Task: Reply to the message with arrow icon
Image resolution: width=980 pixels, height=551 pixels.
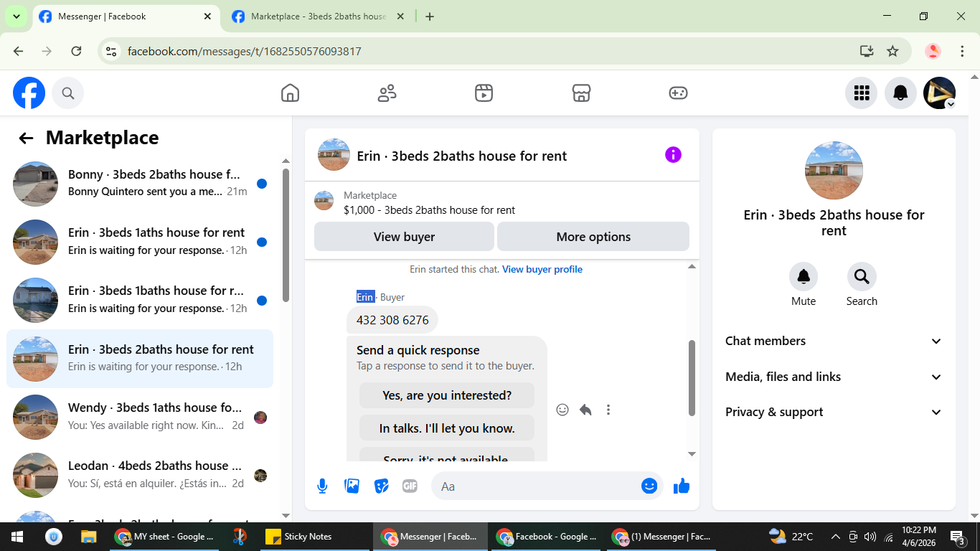Action: click(x=585, y=410)
